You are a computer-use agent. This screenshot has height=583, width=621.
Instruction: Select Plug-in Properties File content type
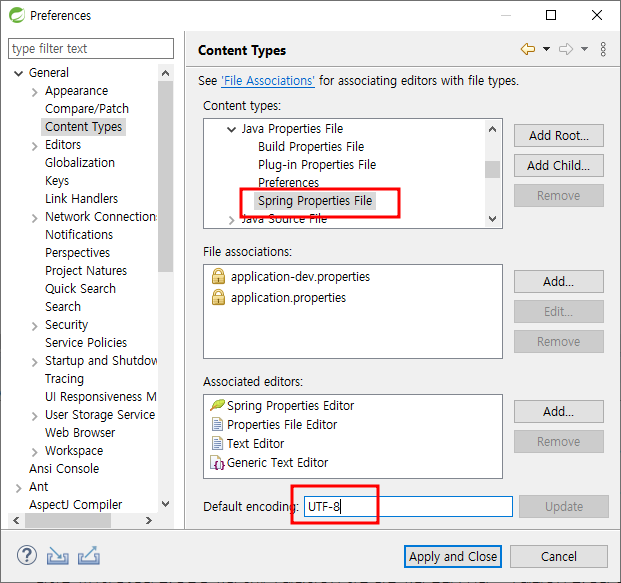(x=317, y=165)
